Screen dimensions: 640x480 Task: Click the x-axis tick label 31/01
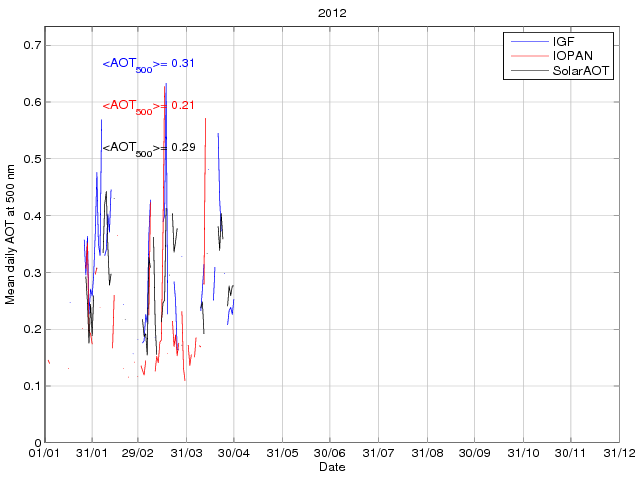point(92,453)
